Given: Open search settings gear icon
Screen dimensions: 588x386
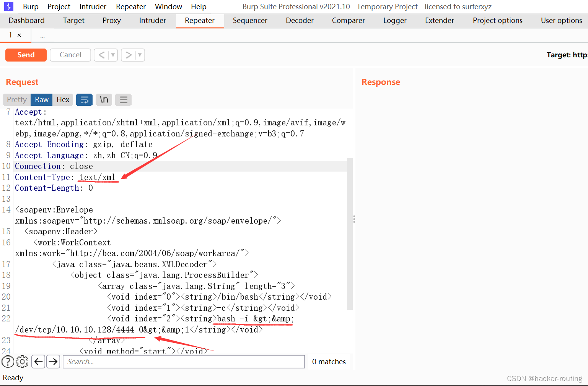Looking at the screenshot, I should pos(22,362).
